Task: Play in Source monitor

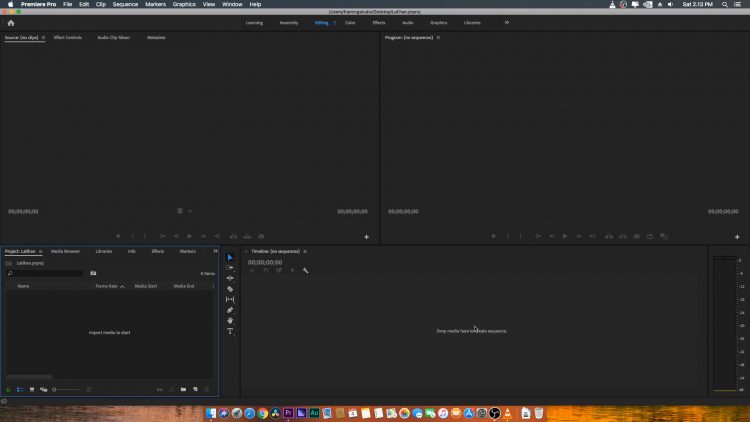Action: tap(189, 236)
